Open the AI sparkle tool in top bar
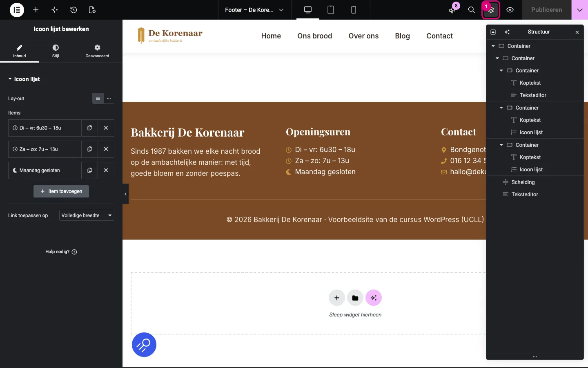588x368 pixels. [55, 10]
